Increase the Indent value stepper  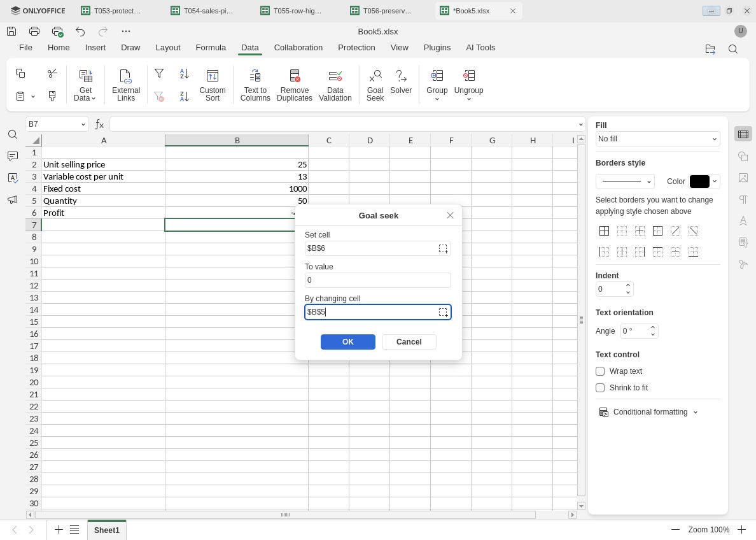click(x=627, y=286)
